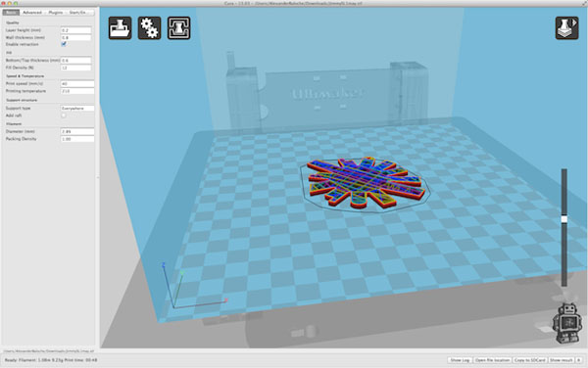Click the print/save GCode icon
This screenshot has width=588, height=368.
click(x=179, y=28)
